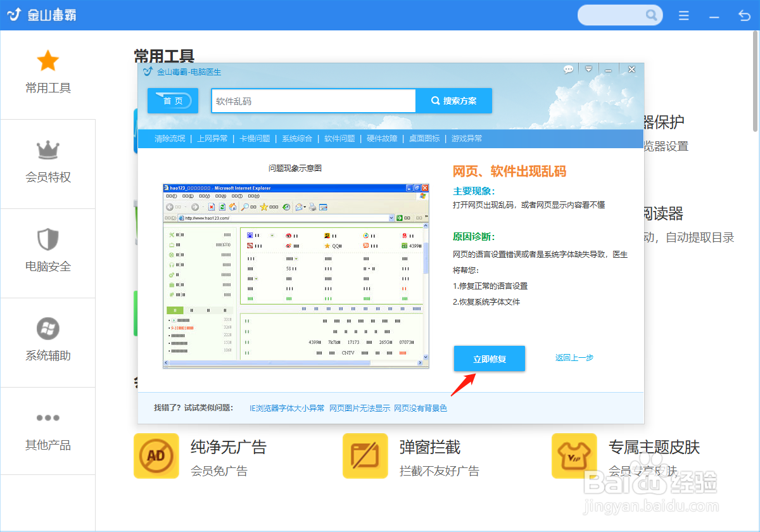
Task: Click the 纯净无广告 AD icon
Action: (156, 456)
